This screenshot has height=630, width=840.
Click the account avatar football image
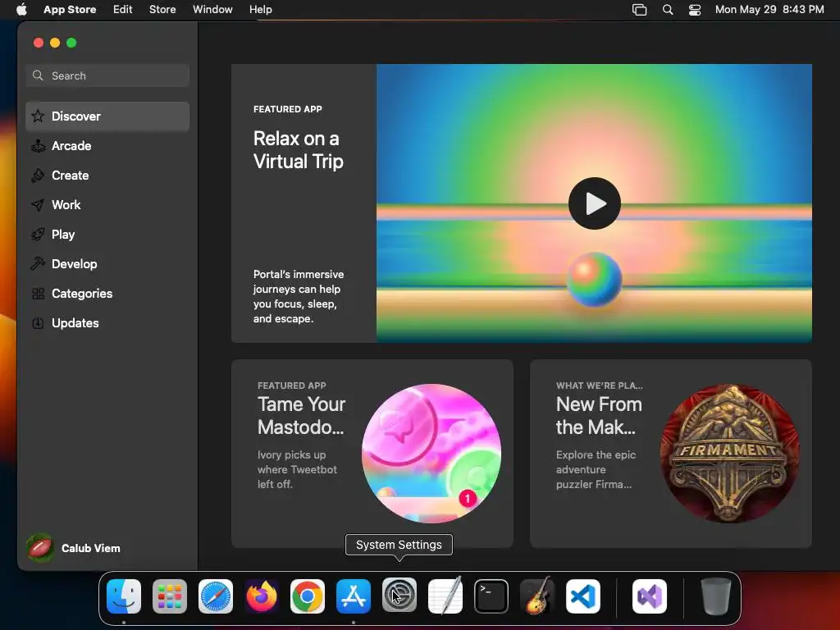40,547
